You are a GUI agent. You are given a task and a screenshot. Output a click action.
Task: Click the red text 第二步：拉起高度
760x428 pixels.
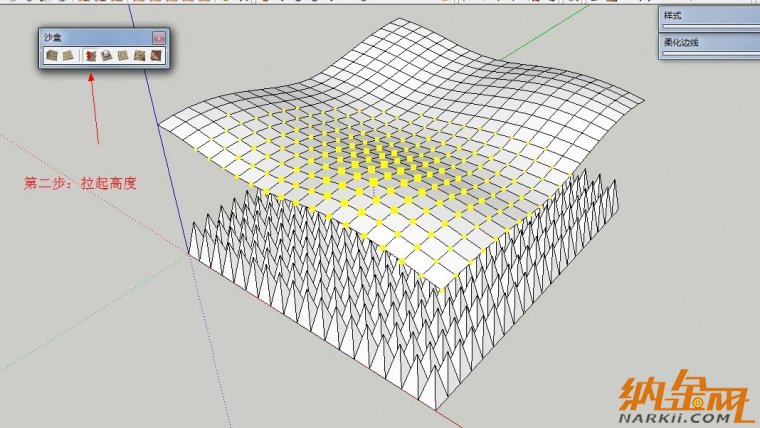(x=79, y=184)
